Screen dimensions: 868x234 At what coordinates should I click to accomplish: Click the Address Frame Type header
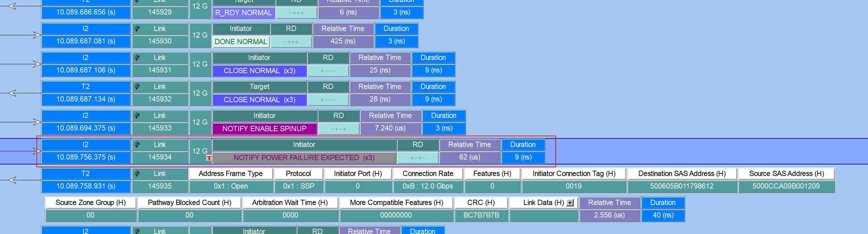click(231, 174)
